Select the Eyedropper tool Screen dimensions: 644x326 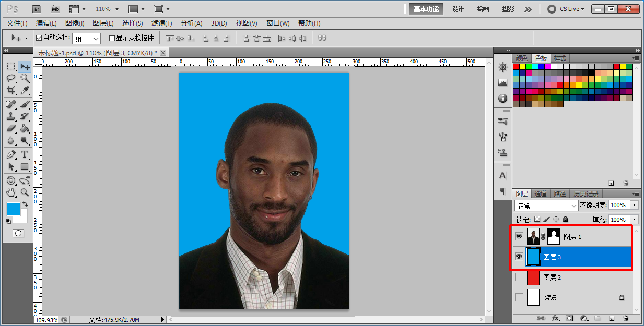point(25,90)
